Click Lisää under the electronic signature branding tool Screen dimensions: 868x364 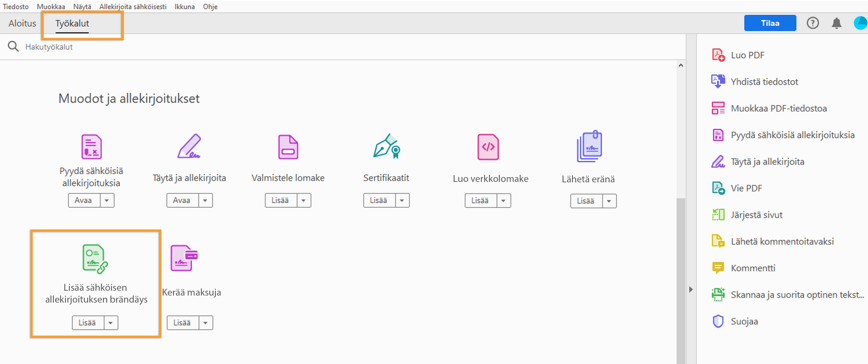point(88,323)
